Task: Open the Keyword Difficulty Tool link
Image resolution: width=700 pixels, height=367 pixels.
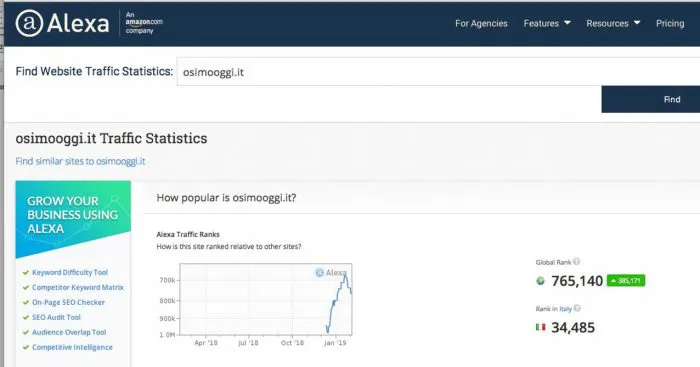Action: (70, 272)
